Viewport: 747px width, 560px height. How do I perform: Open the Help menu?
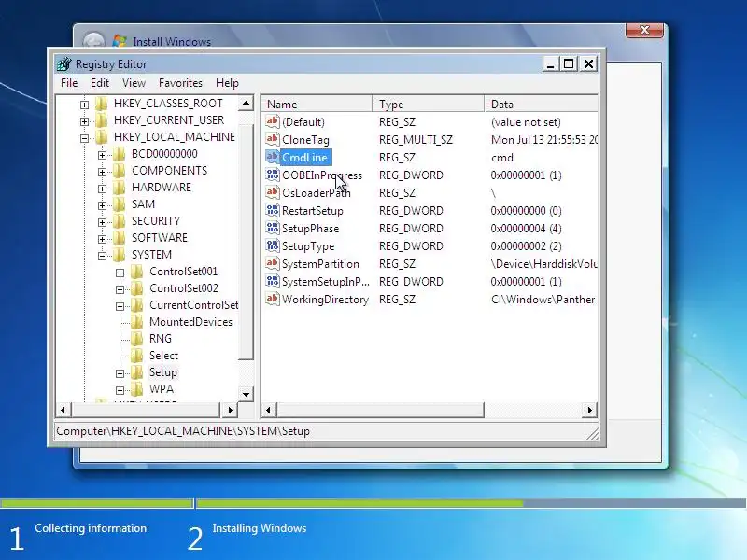[227, 83]
